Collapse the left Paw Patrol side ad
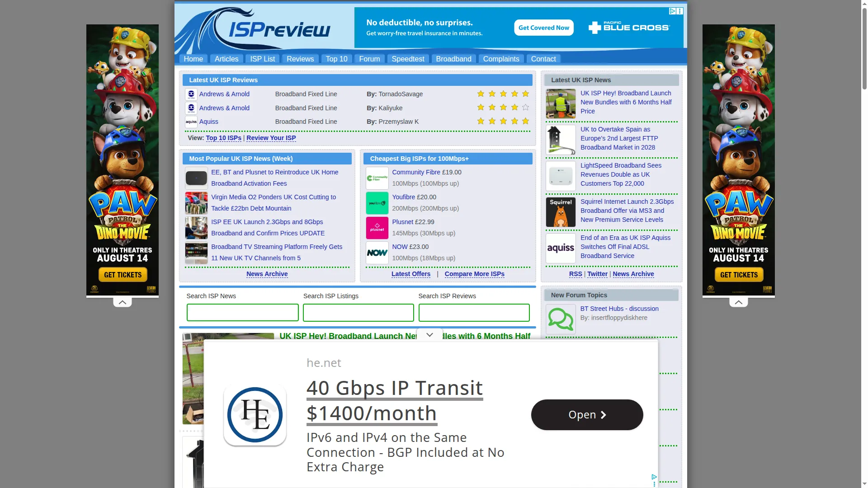This screenshot has height=488, width=868. pos(123,302)
